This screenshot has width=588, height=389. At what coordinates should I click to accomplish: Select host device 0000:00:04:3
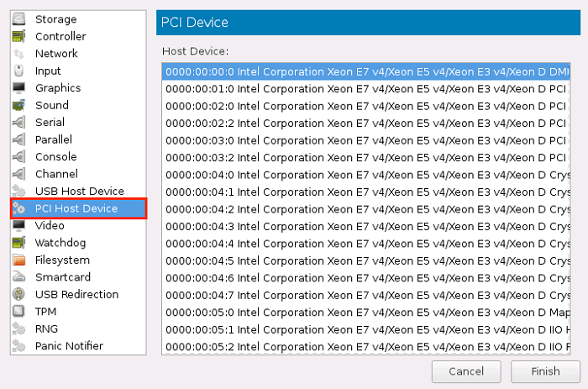coord(366,227)
